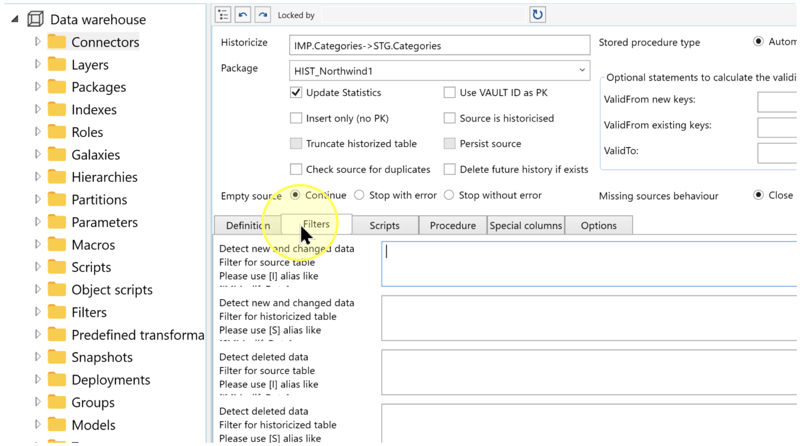Check Delete future history if exists
Viewport: 800px width, 446px height.
(449, 169)
